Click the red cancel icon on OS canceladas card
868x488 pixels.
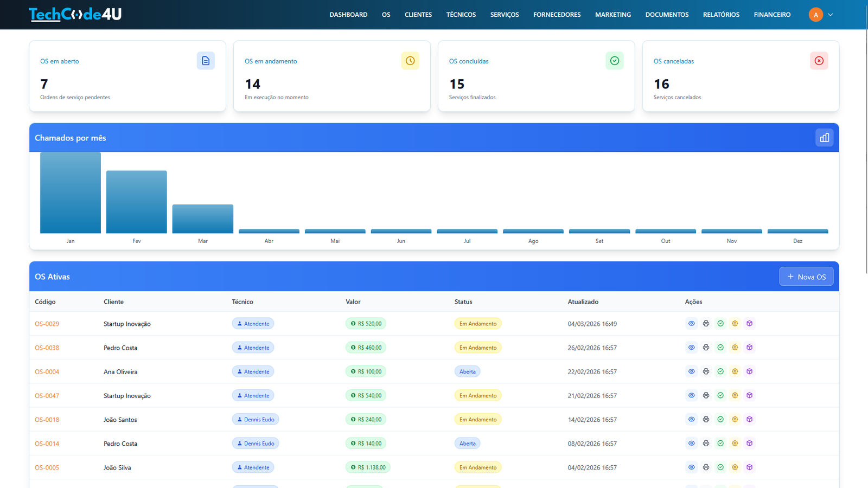click(819, 60)
